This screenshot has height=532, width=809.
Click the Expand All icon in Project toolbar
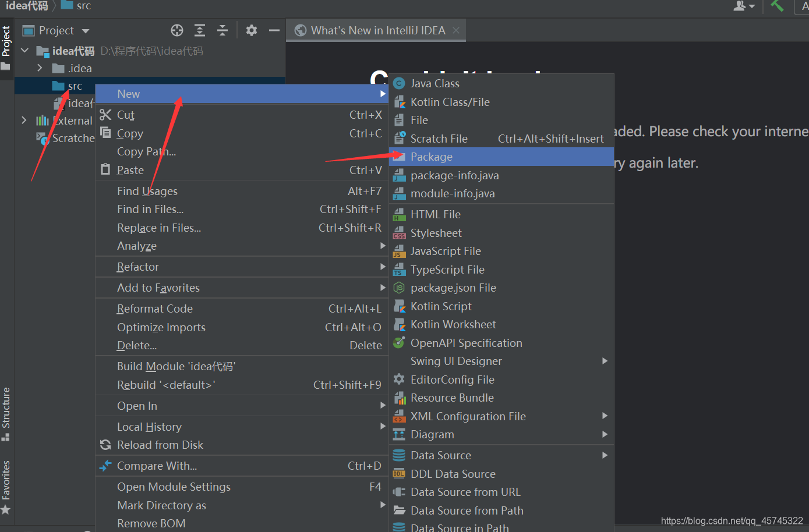tap(200, 30)
